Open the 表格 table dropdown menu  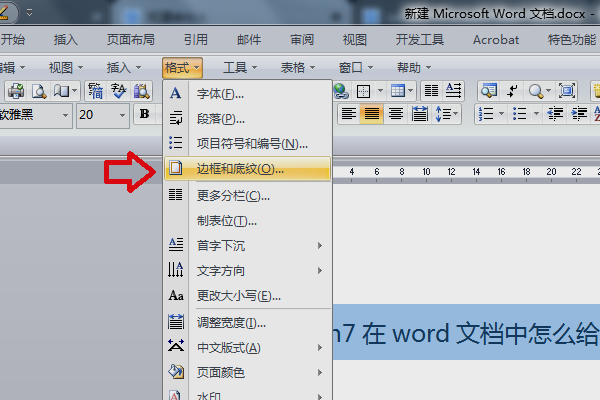click(298, 68)
